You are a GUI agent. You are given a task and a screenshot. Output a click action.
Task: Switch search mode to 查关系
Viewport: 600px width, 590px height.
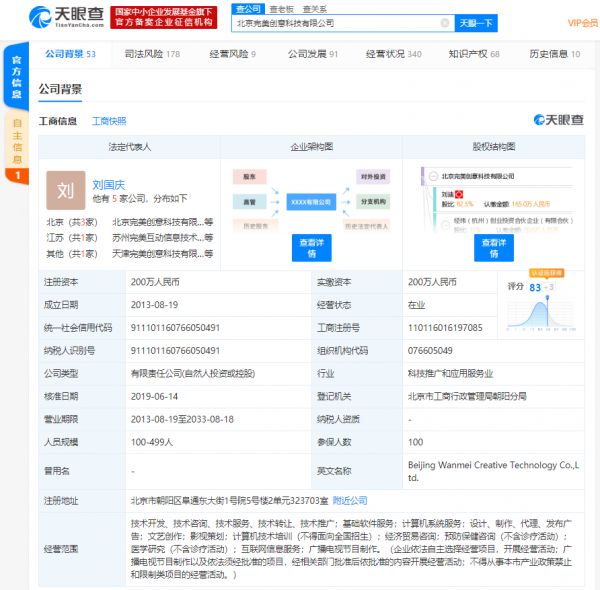[x=314, y=8]
